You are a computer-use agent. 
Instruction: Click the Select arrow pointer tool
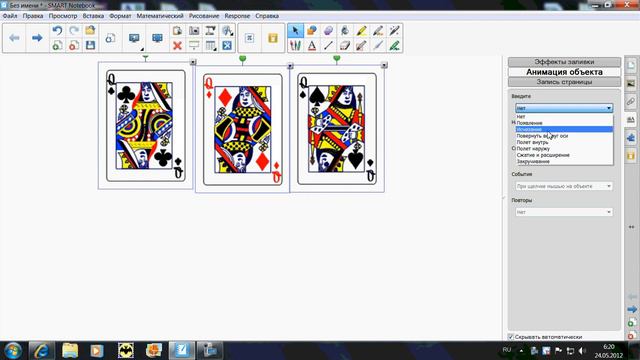pyautogui.click(x=296, y=31)
